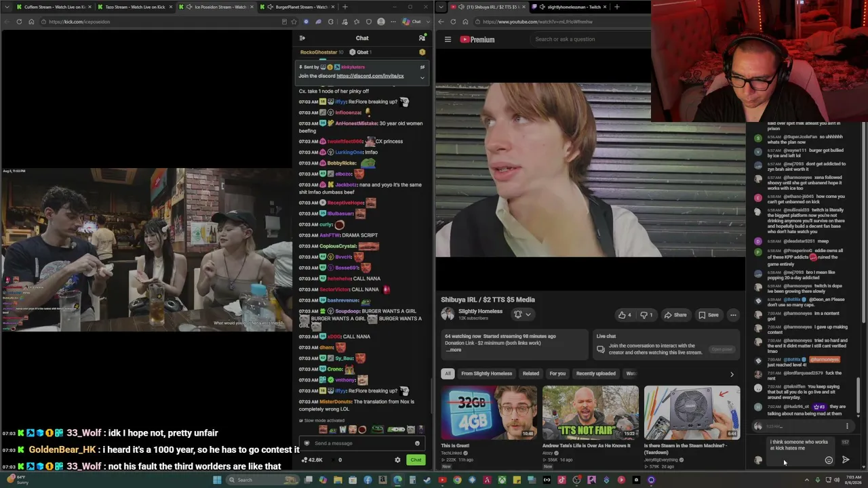The image size is (868, 488).
Task: Select 'Recently uploaded' filter chip
Action: click(x=596, y=373)
